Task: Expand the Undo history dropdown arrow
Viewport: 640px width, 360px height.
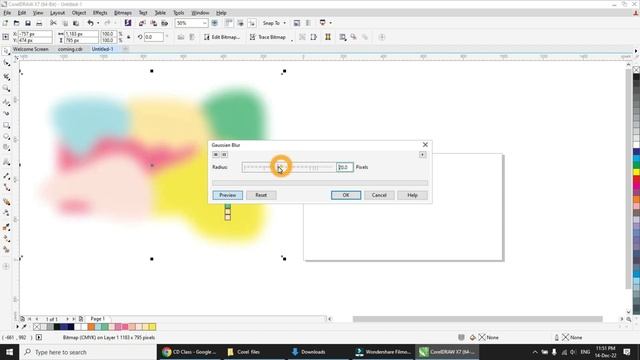Action: [x=98, y=23]
